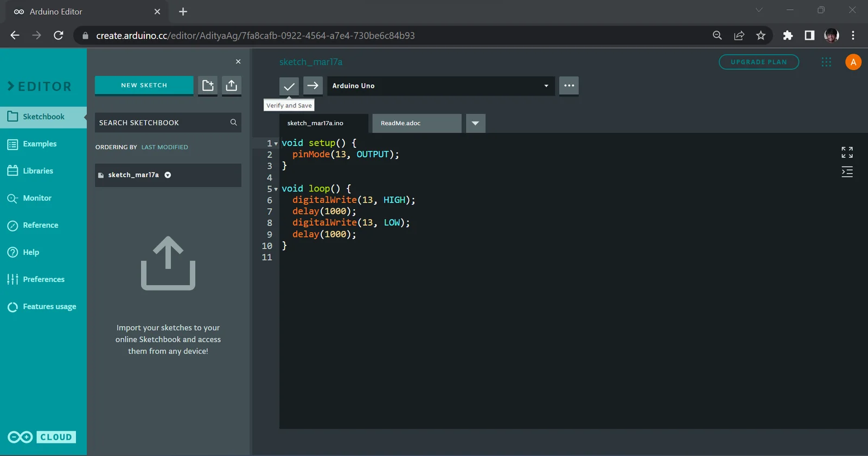Open the file tabs dropdown arrow
This screenshot has width=868, height=456.
click(476, 123)
